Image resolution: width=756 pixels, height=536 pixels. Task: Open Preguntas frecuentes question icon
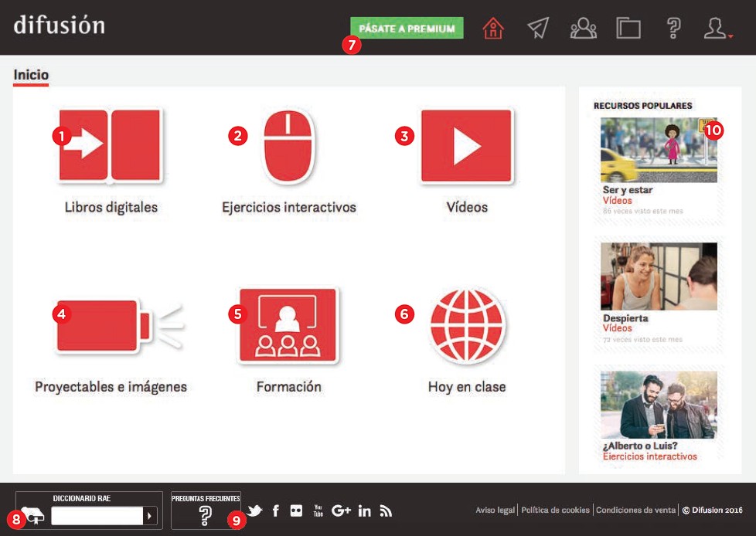[x=206, y=515]
